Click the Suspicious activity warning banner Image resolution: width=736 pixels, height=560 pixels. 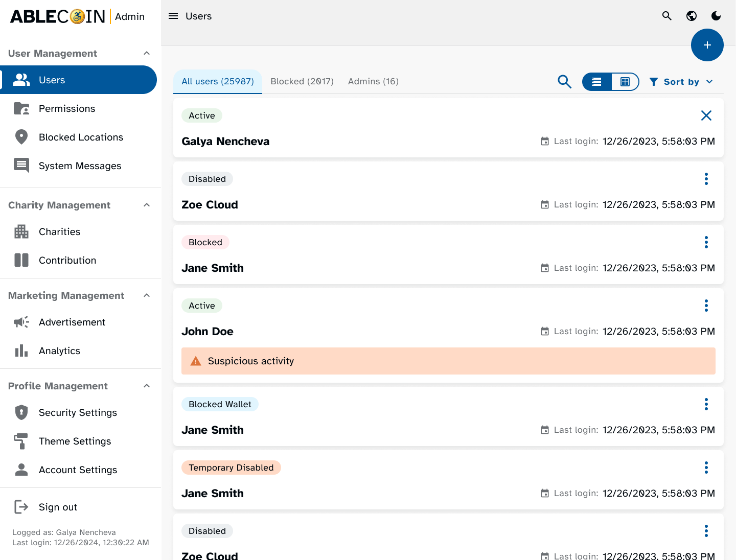448,361
